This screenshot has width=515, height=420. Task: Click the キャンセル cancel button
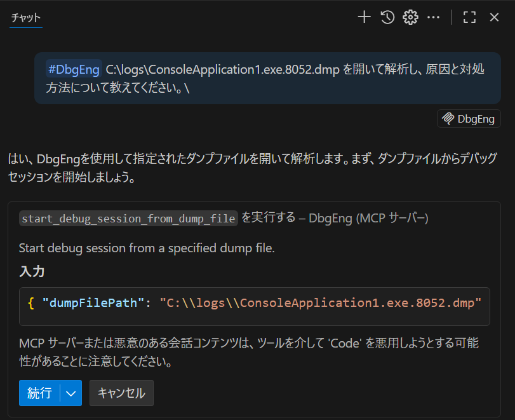(121, 393)
